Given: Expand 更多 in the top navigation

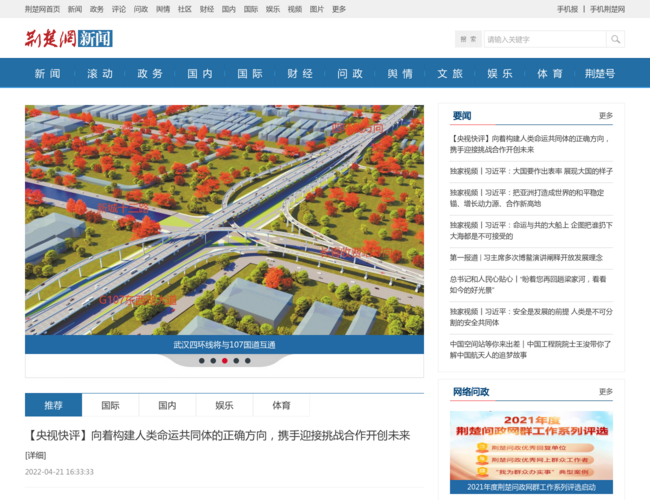Looking at the screenshot, I should (339, 9).
